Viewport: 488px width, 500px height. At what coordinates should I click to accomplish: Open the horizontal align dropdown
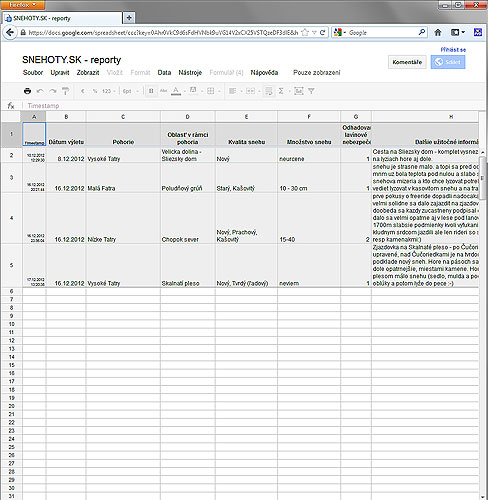click(x=234, y=91)
